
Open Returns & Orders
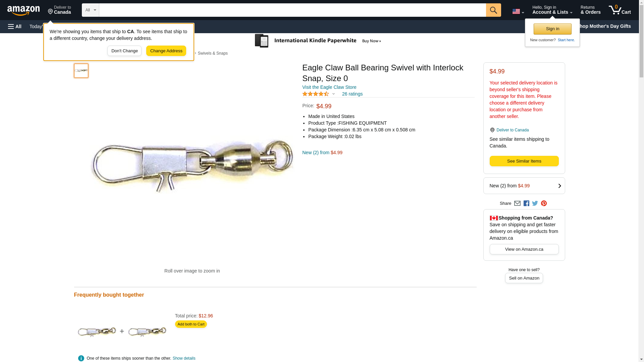[590, 10]
